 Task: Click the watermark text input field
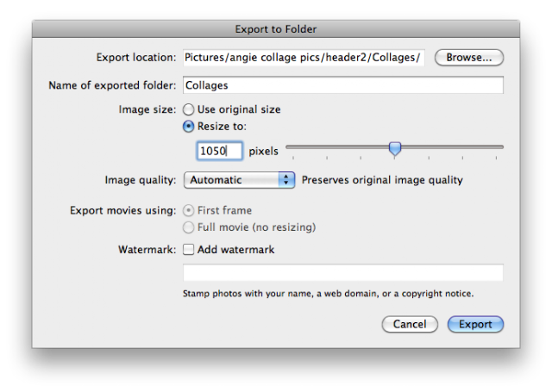[342, 273]
